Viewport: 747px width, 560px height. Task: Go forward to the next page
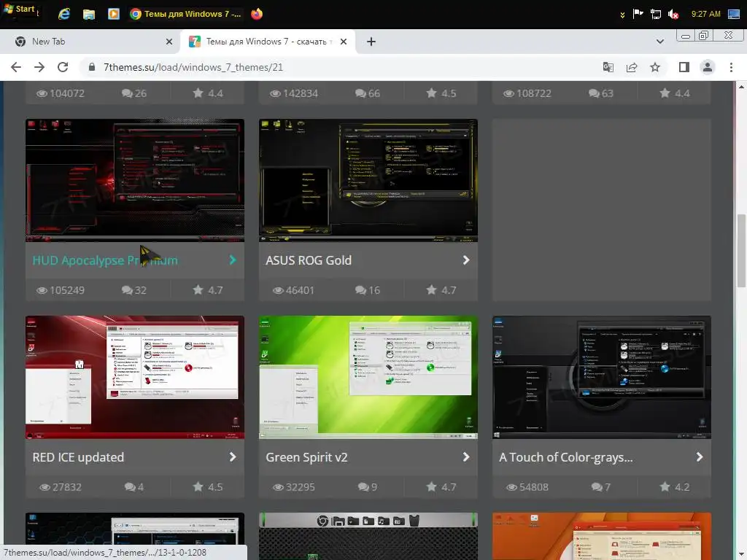(39, 67)
